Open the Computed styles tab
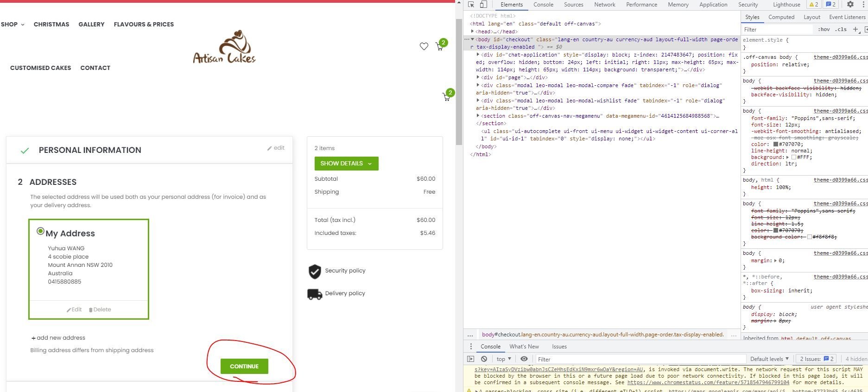868x392 pixels. pyautogui.click(x=781, y=17)
